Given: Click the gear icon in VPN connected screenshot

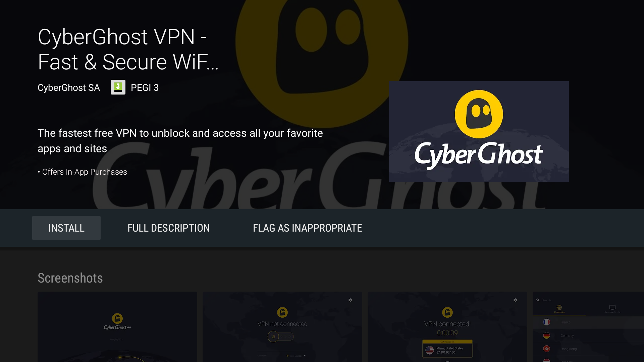Looking at the screenshot, I should [515, 300].
